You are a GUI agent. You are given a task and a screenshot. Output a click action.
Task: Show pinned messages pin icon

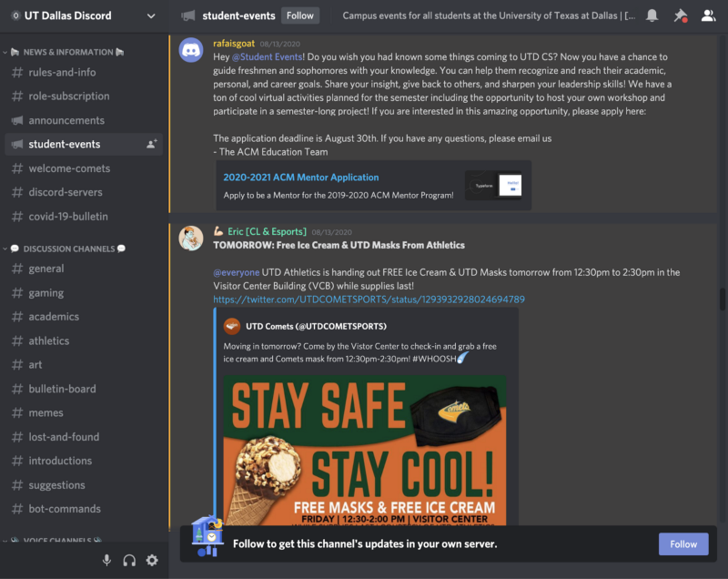(680, 15)
